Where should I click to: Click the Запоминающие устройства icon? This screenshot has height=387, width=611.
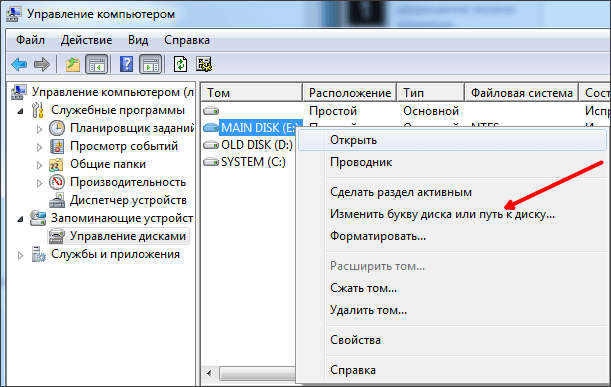tap(38, 218)
